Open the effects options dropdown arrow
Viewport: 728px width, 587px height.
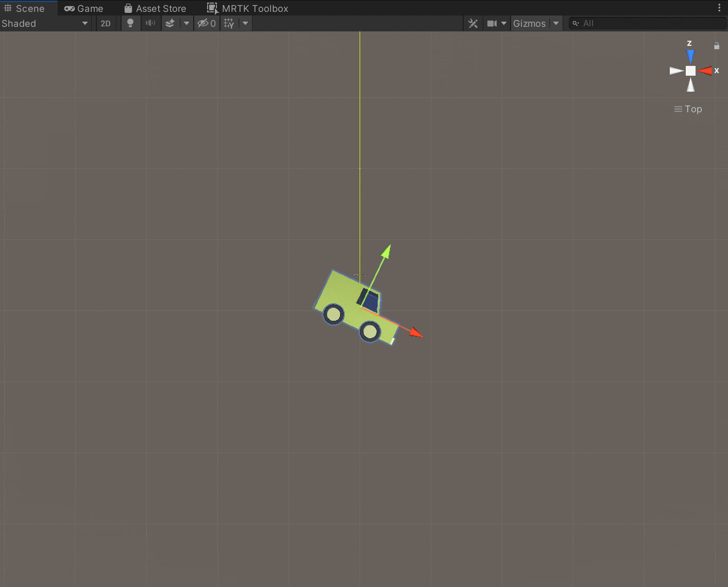pyautogui.click(x=187, y=23)
